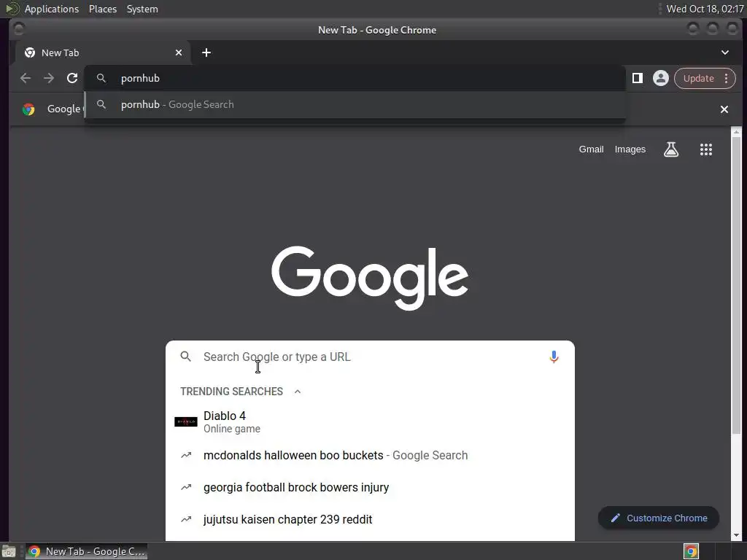The height and width of the screenshot is (560, 747).
Task: Open the Places menu
Action: coord(102,9)
